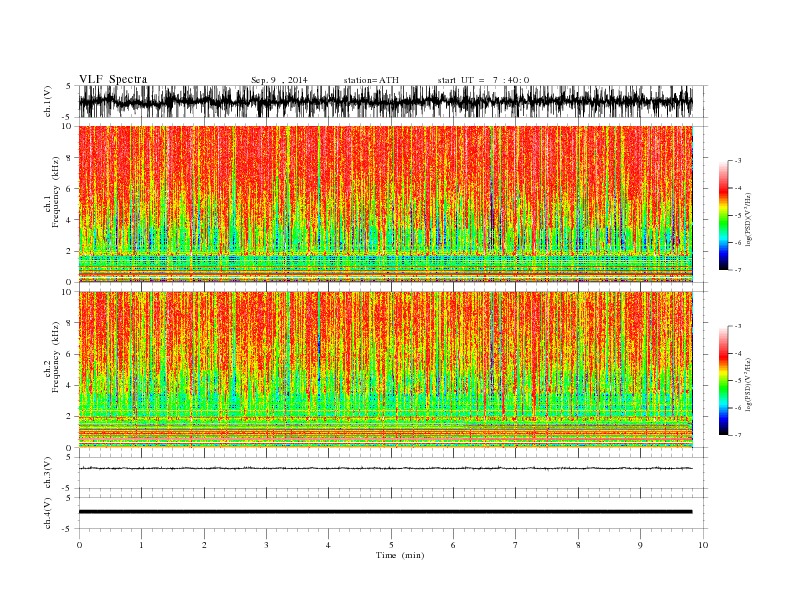Click the time axis tick label "7"
Viewport: 792px width, 612px height.
pyautogui.click(x=516, y=545)
